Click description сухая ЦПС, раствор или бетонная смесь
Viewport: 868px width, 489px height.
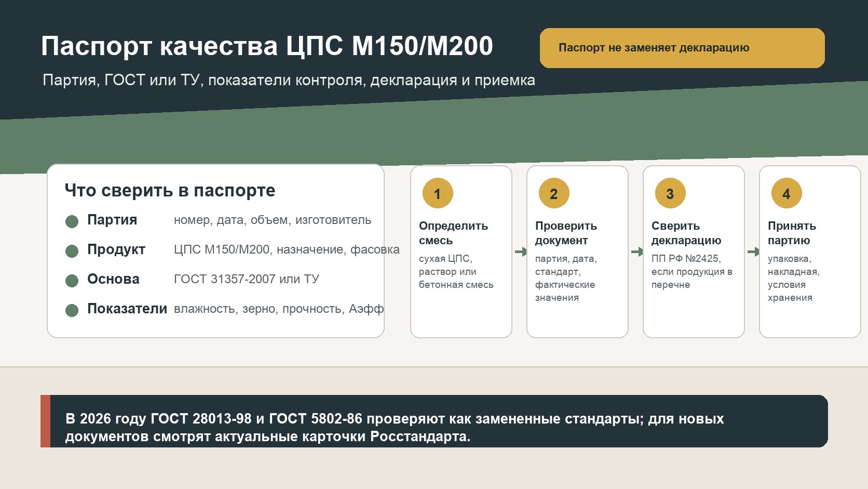click(456, 271)
